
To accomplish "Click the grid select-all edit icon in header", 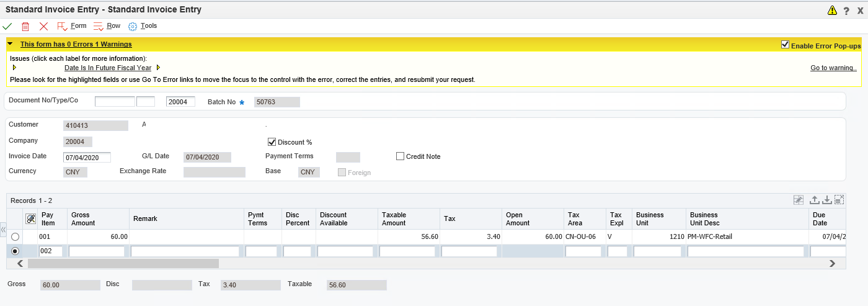I will coord(30,218).
